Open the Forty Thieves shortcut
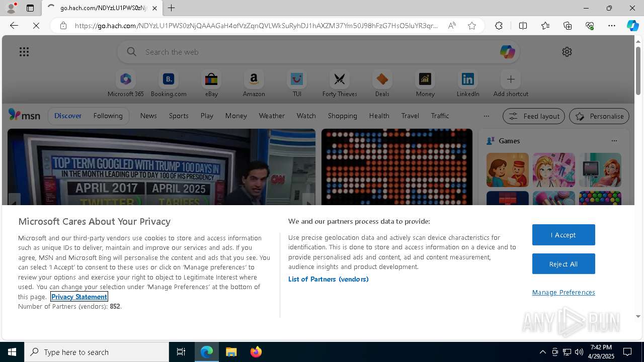This screenshot has width=644, height=362. [340, 83]
